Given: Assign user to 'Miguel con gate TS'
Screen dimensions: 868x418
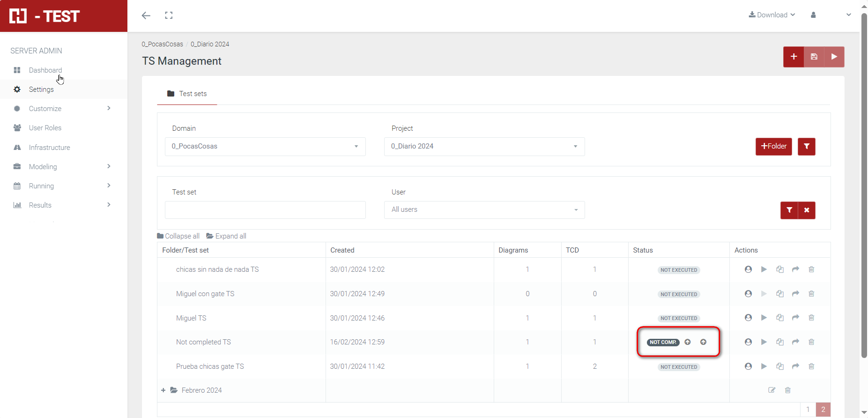Looking at the screenshot, I should click(748, 294).
